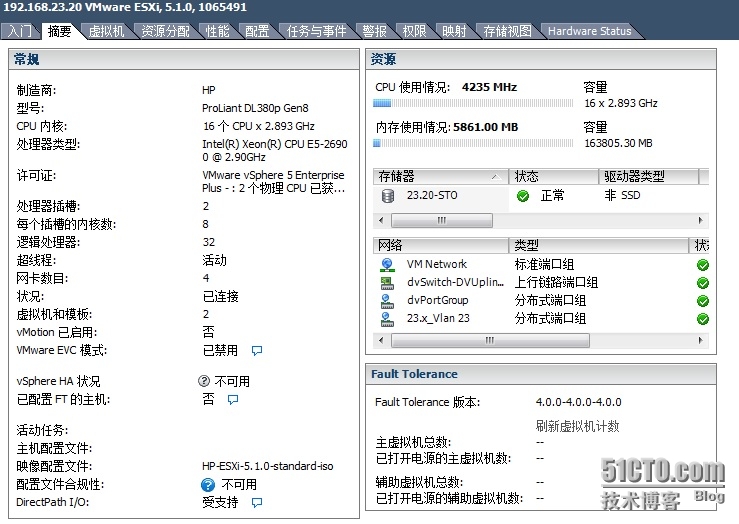Click the 4235 MHz CPU usage value

pos(489,87)
